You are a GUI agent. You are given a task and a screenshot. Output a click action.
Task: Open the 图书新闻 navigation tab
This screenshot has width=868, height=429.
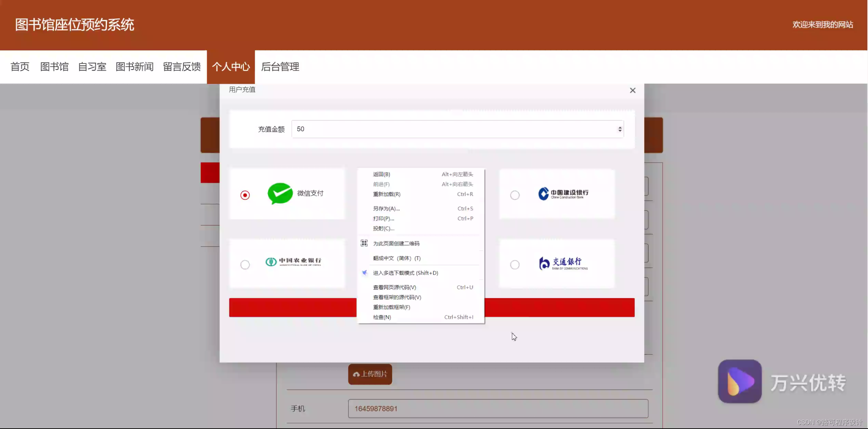(x=134, y=67)
